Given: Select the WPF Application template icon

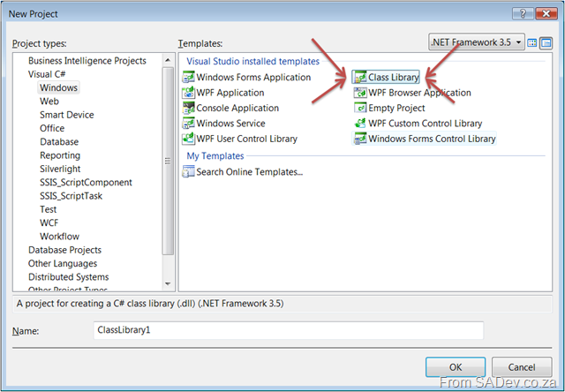Looking at the screenshot, I should click(188, 93).
